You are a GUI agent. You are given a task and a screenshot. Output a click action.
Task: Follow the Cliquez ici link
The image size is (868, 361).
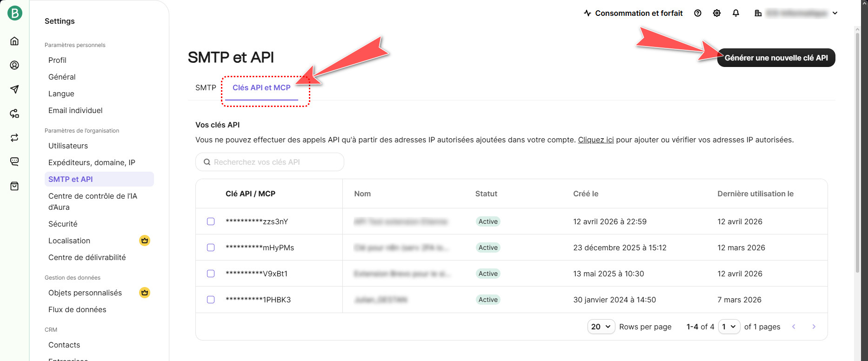595,140
